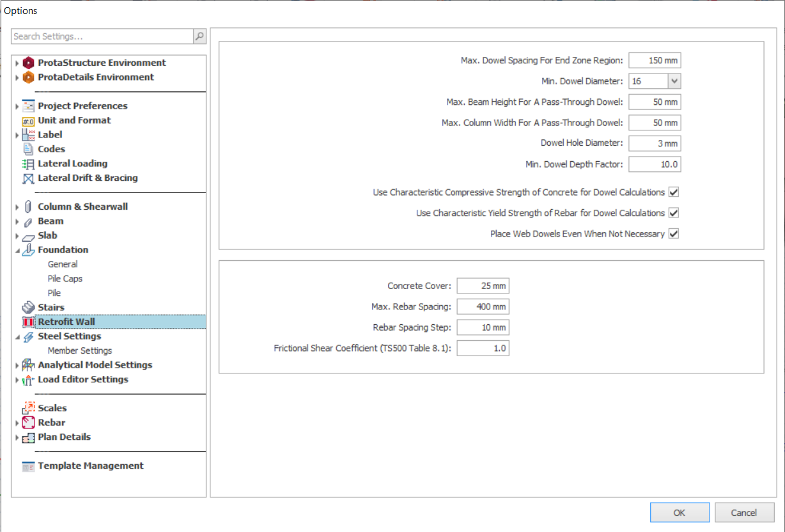Collapse the Foundation tree node
785x532 pixels.
(x=17, y=250)
